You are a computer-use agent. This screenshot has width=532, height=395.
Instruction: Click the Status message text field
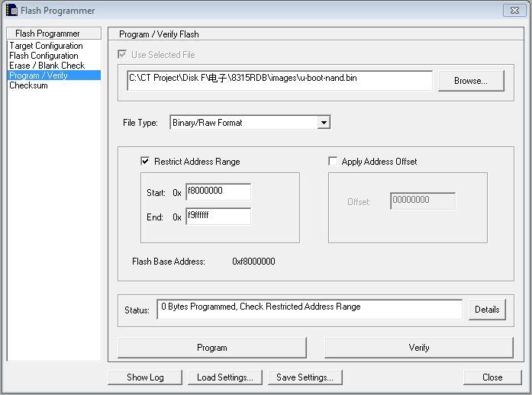(309, 310)
